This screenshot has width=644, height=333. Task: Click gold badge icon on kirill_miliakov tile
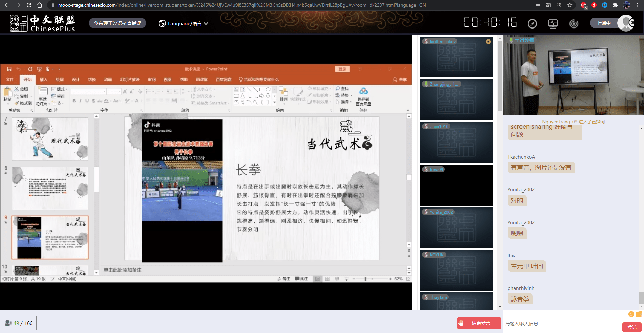[488, 42]
